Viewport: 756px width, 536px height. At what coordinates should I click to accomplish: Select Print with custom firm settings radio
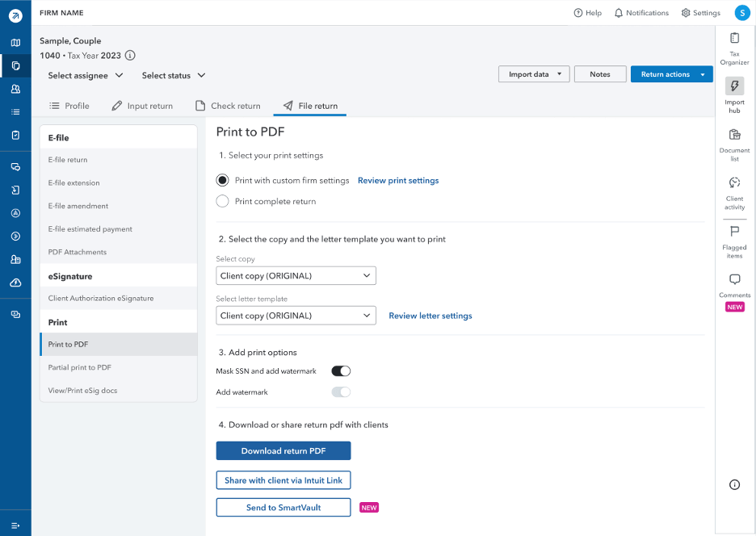point(222,180)
